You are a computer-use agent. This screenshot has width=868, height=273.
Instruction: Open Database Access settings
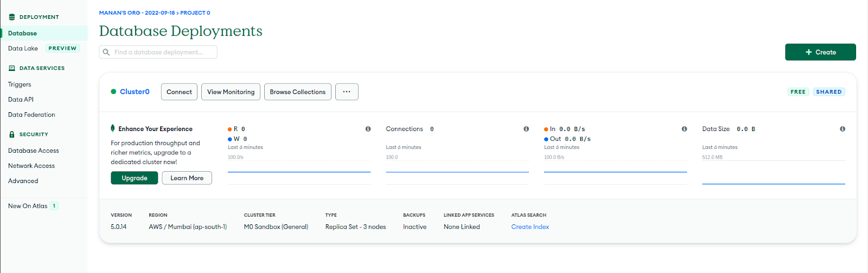34,151
